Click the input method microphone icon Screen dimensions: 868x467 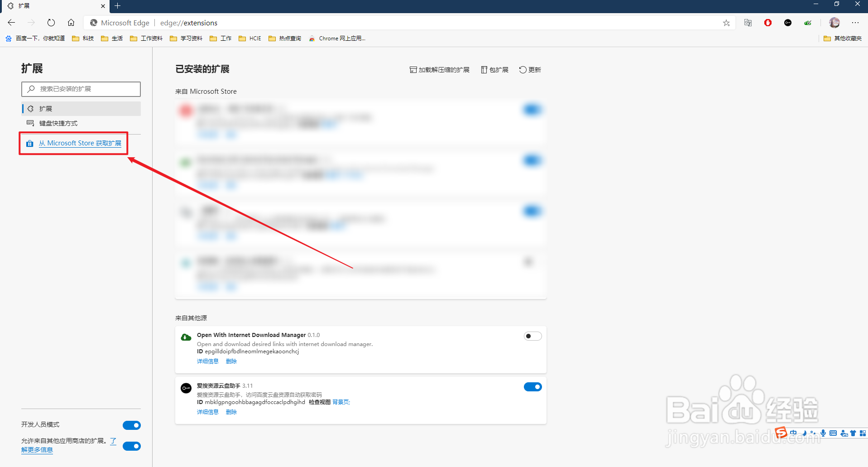823,433
